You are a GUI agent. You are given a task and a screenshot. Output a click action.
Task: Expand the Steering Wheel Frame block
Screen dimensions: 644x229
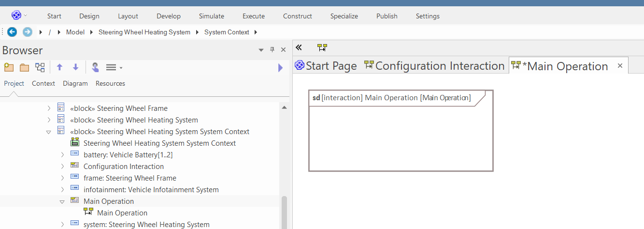coord(49,108)
